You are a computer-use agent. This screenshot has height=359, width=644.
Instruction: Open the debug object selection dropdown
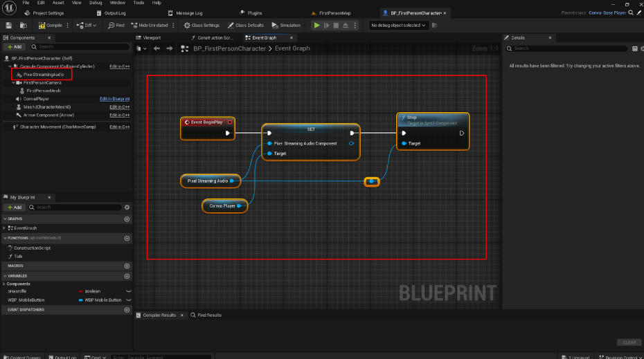[399, 25]
